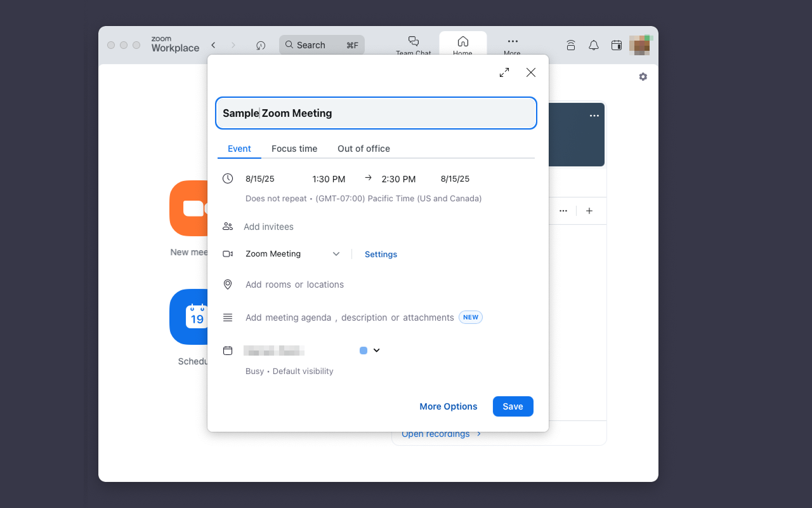Screen dimensions: 812x508
Task: Click the plus icon in side panel
Action: pos(589,211)
